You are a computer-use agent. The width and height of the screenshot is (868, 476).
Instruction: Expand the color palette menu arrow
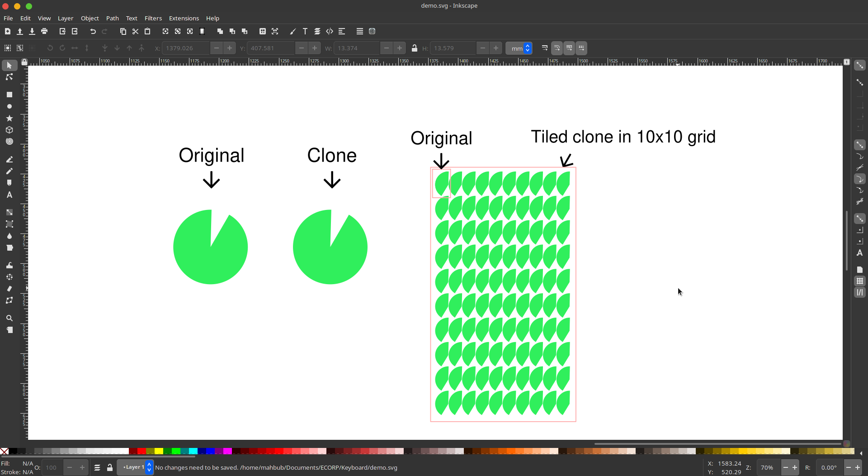tap(861, 453)
